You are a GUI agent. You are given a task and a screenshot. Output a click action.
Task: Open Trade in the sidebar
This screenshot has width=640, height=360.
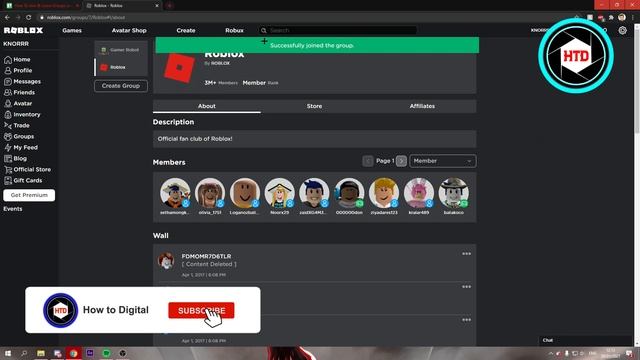pos(17,126)
